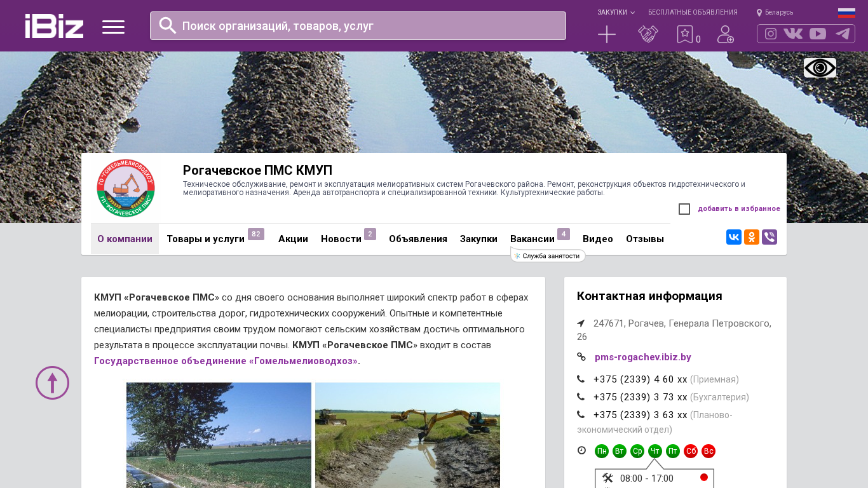Click the scroll-to-top arrow icon
Screen dimensions: 868x488
point(52,383)
